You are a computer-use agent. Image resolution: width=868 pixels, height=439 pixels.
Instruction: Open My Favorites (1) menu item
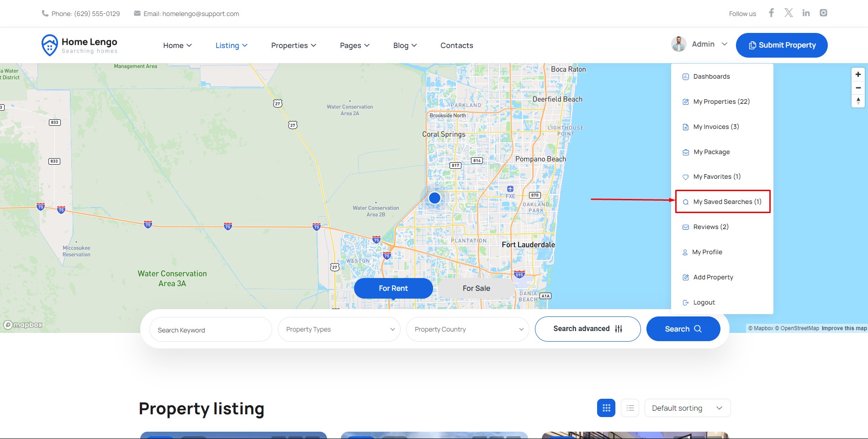point(717,177)
